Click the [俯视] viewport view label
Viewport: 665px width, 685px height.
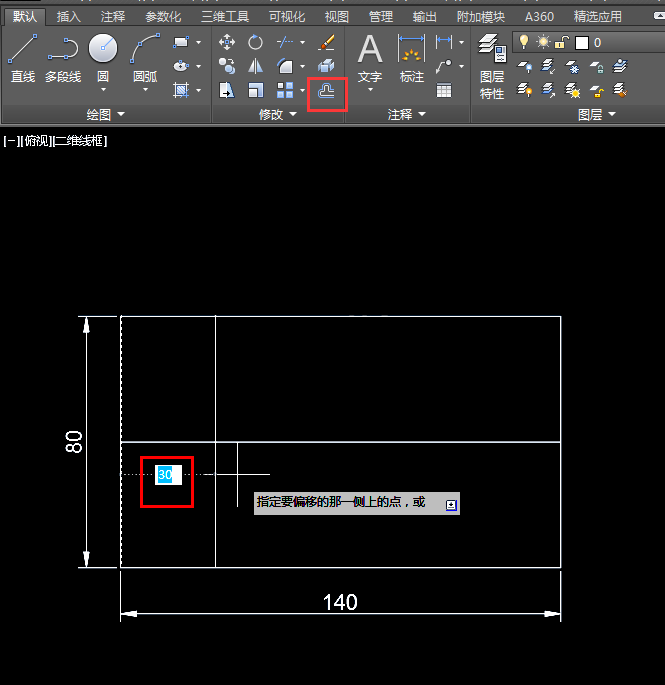pyautogui.click(x=37, y=141)
